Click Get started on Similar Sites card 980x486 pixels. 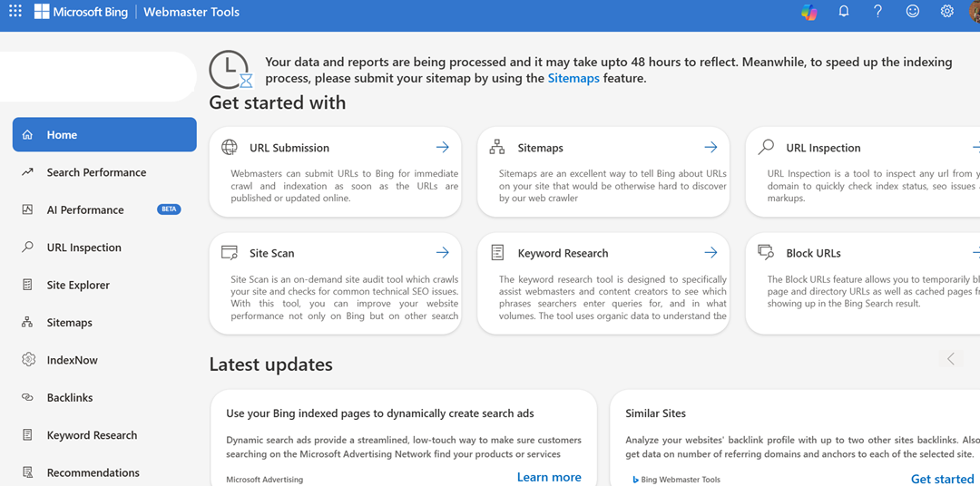(x=942, y=479)
